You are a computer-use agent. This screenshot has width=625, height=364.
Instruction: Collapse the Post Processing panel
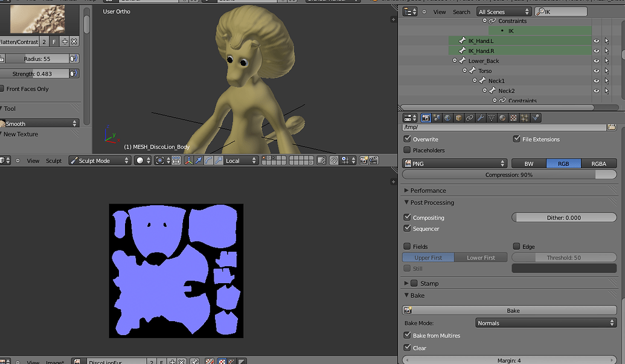point(406,202)
